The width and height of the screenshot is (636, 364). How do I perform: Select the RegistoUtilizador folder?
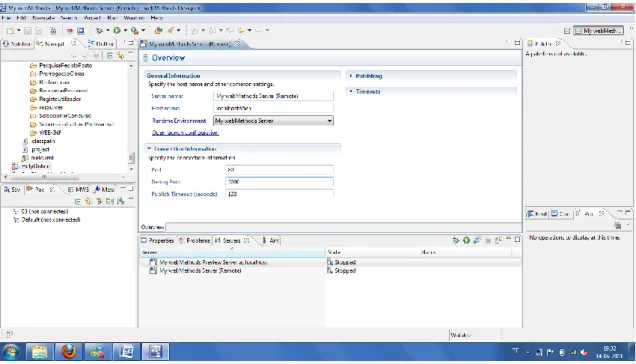56,99
